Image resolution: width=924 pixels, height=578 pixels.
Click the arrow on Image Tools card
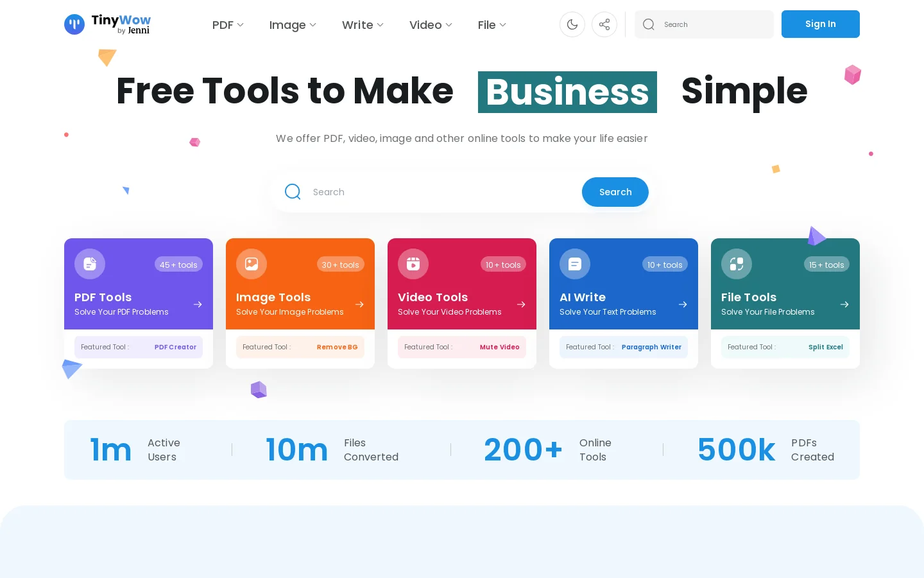click(359, 304)
